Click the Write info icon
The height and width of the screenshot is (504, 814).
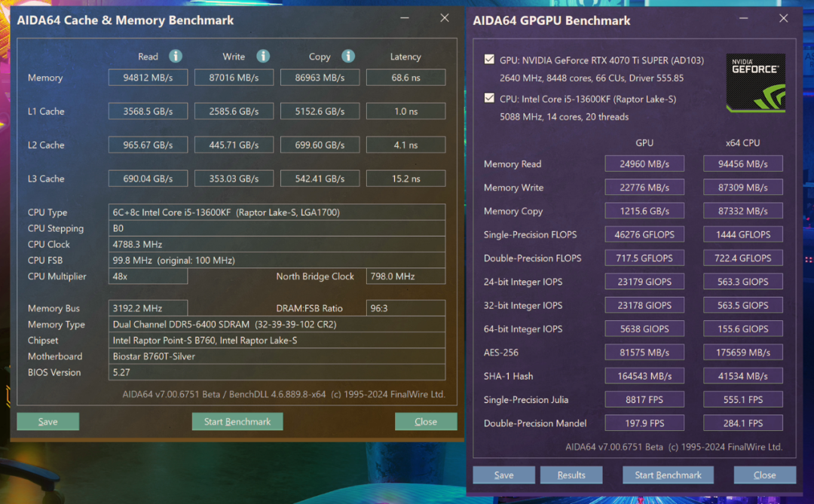[263, 56]
